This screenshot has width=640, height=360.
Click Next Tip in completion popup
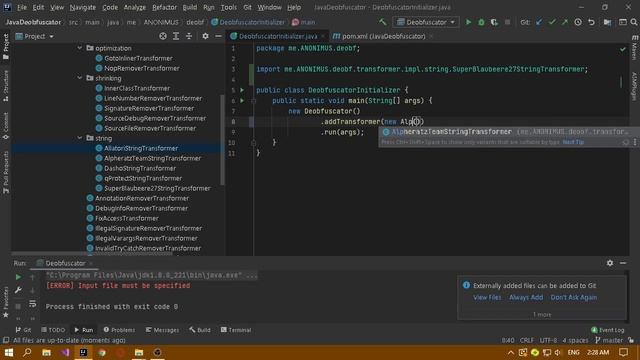(x=573, y=142)
